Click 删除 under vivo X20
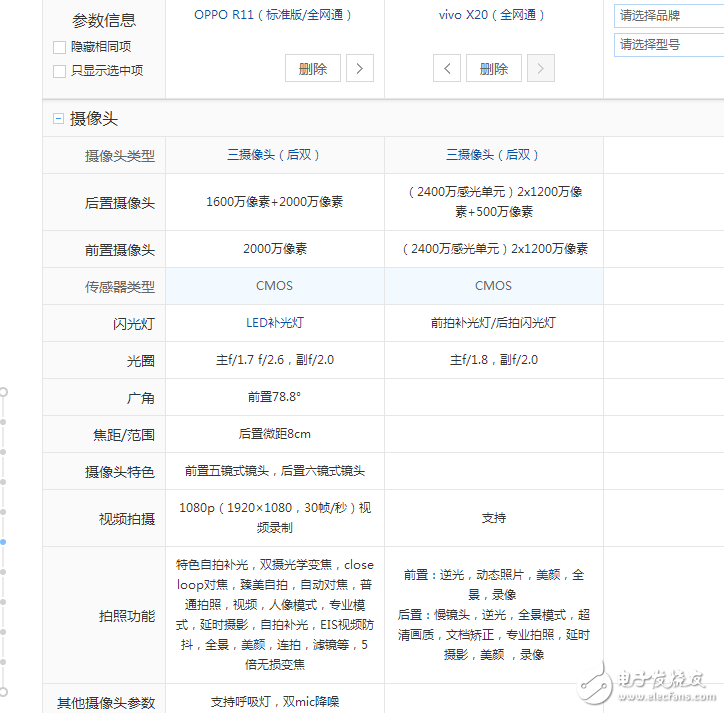The height and width of the screenshot is (713, 724). click(x=494, y=68)
